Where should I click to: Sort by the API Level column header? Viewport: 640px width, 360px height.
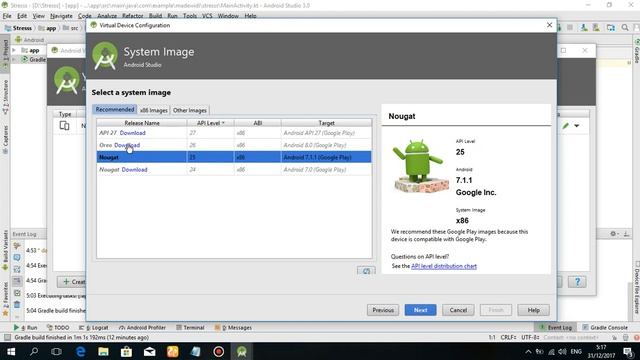click(x=210, y=123)
